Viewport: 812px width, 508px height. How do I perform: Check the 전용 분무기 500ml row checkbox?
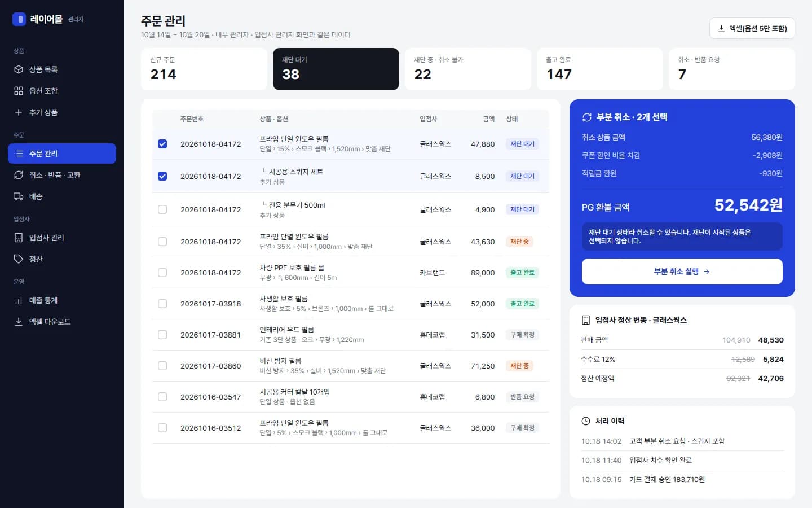coord(162,209)
